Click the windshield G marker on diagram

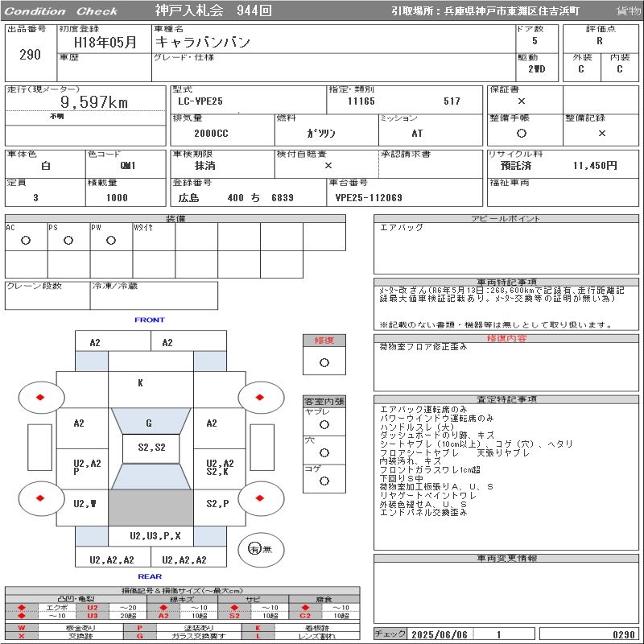tap(149, 423)
